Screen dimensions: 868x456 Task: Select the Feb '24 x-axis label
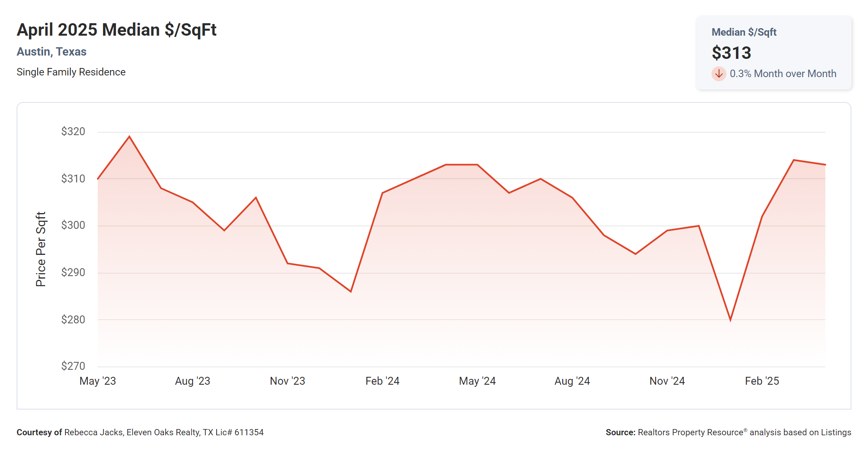click(382, 381)
